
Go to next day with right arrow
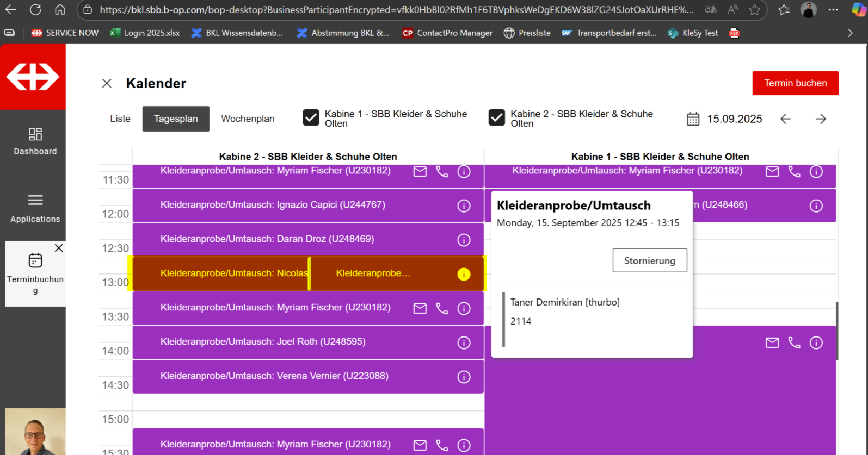821,119
